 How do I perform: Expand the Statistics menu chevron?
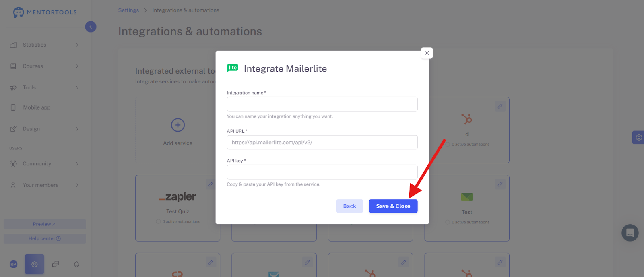(77, 45)
